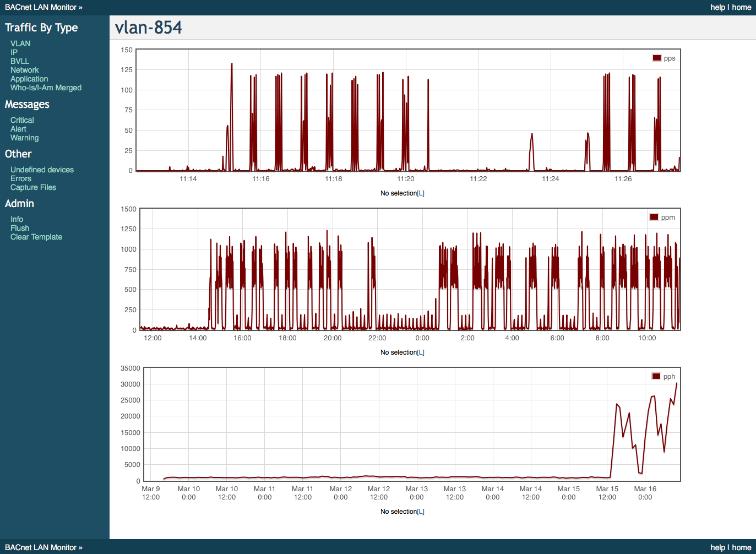This screenshot has height=554, width=756.
Task: Open Capture Files page
Action: click(x=33, y=187)
